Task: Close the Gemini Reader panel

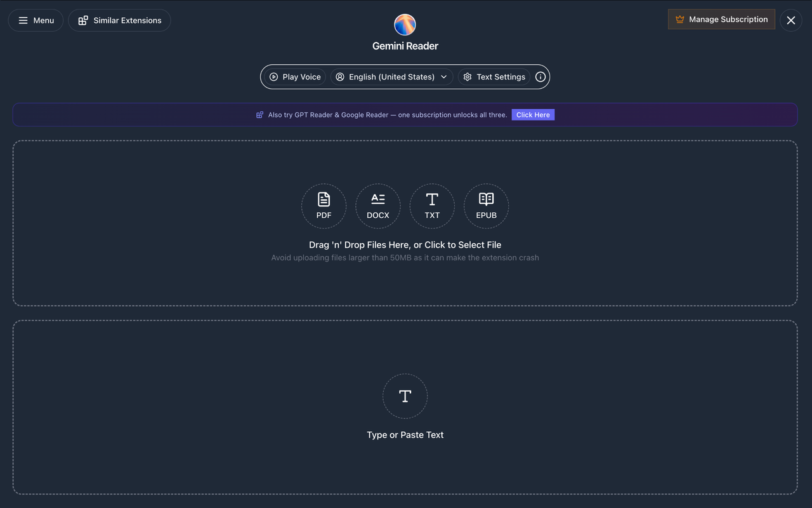Action: pos(791,20)
